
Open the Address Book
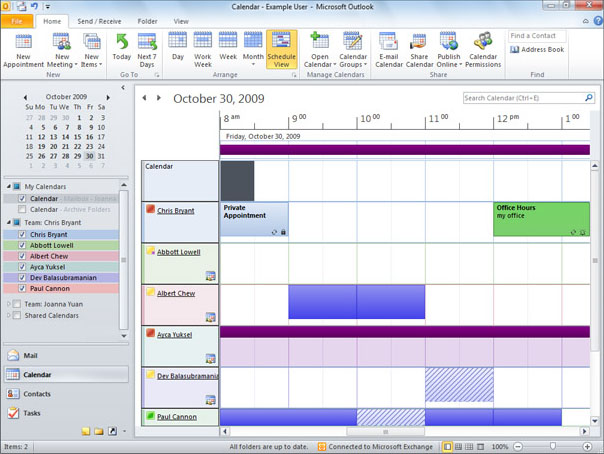tap(537, 50)
